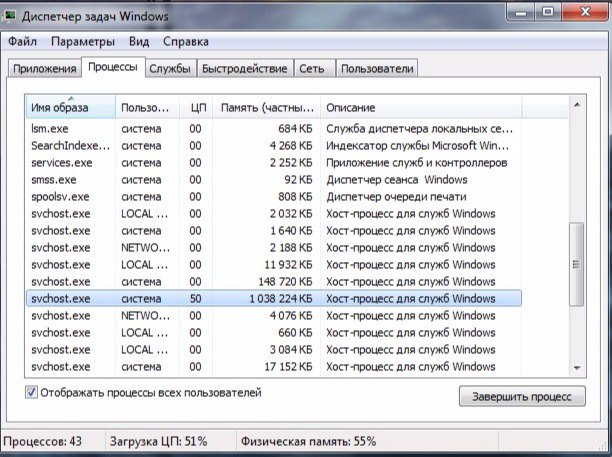Select svchost.exe using 17 152 КБ
The width and height of the screenshot is (612, 457).
(x=273, y=366)
